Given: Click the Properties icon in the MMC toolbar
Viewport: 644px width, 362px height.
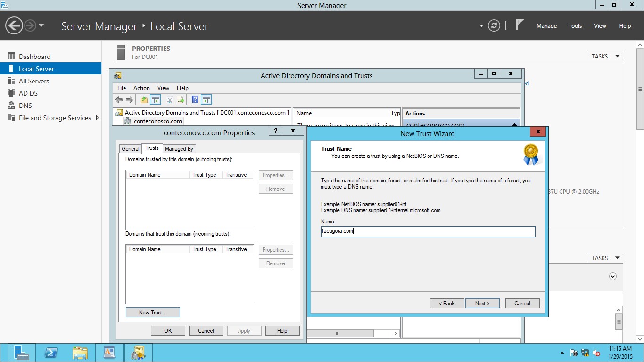Looking at the screenshot, I should coord(169,99).
